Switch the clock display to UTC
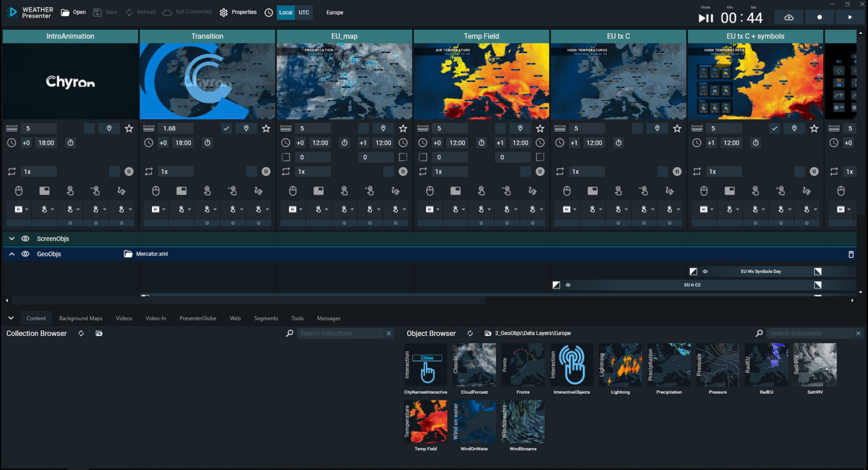The width and height of the screenshot is (868, 470). tap(303, 12)
